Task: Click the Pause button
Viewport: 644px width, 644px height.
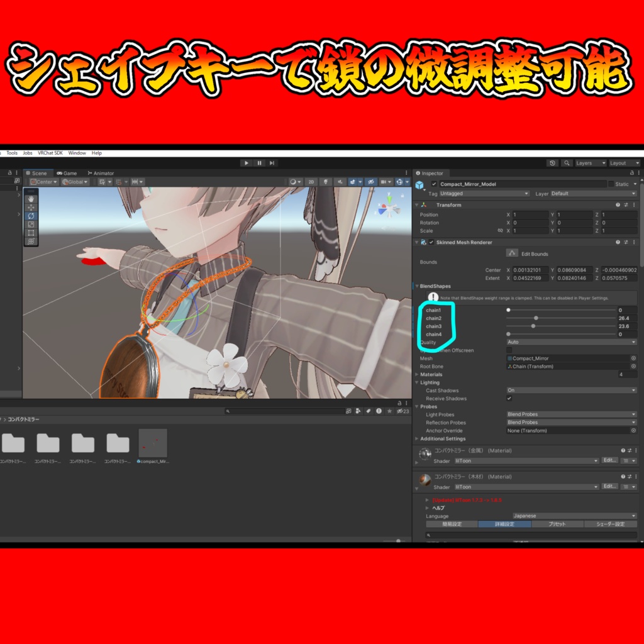Action: (x=259, y=163)
